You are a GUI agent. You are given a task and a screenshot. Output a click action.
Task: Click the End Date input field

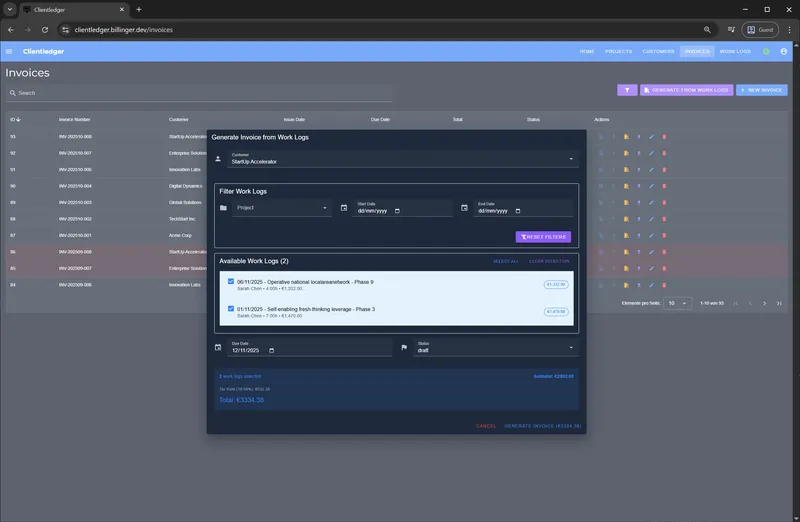pyautogui.click(x=523, y=208)
